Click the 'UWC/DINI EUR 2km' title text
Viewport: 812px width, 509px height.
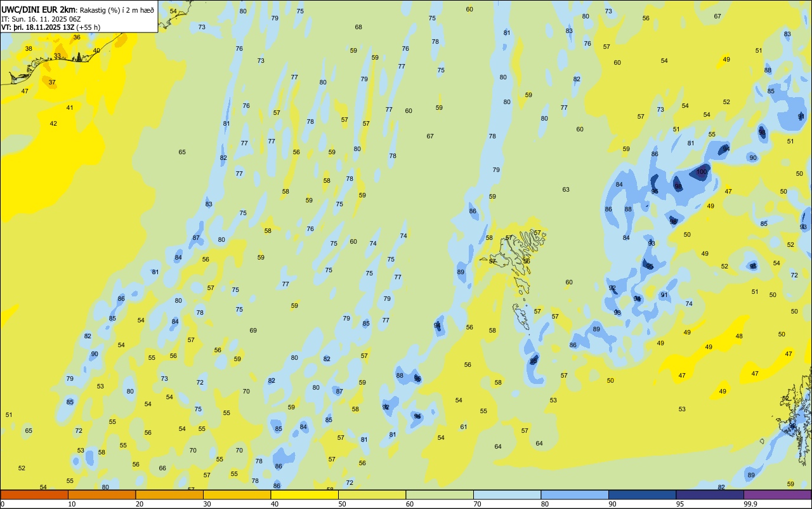click(39, 9)
